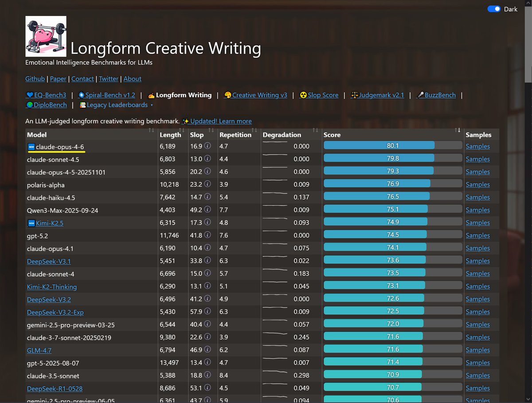Viewport: 532px width, 403px height.
Task: Click the slop info icon for gemini-2.5-pro-preview-03-25
Action: tap(207, 325)
